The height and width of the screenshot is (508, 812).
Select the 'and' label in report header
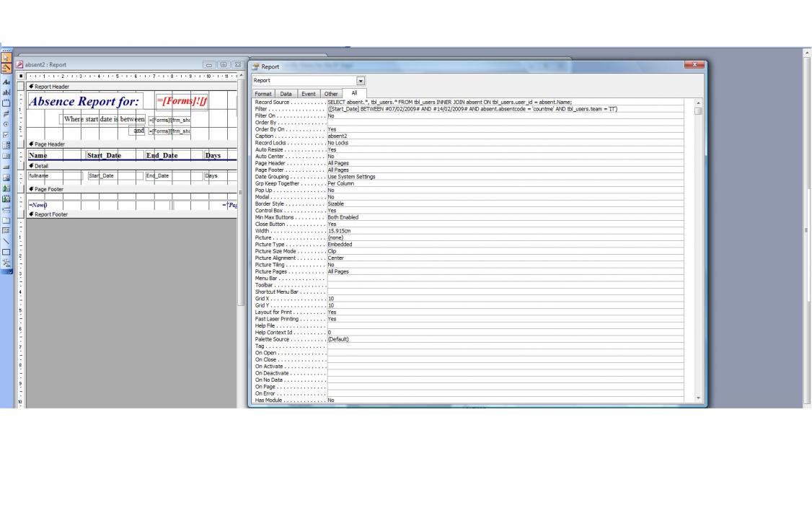138,131
